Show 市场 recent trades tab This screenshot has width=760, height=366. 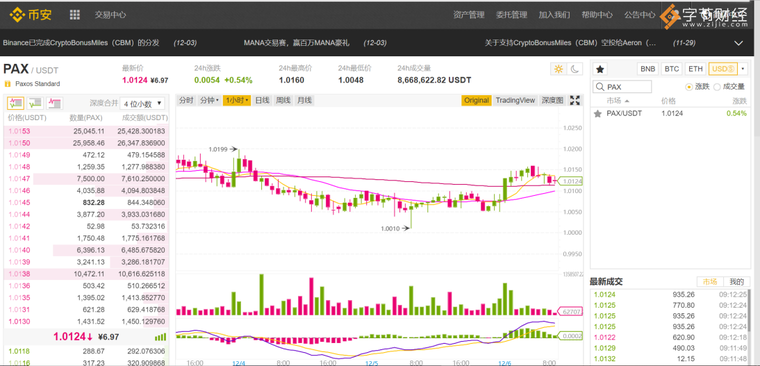[x=710, y=282]
